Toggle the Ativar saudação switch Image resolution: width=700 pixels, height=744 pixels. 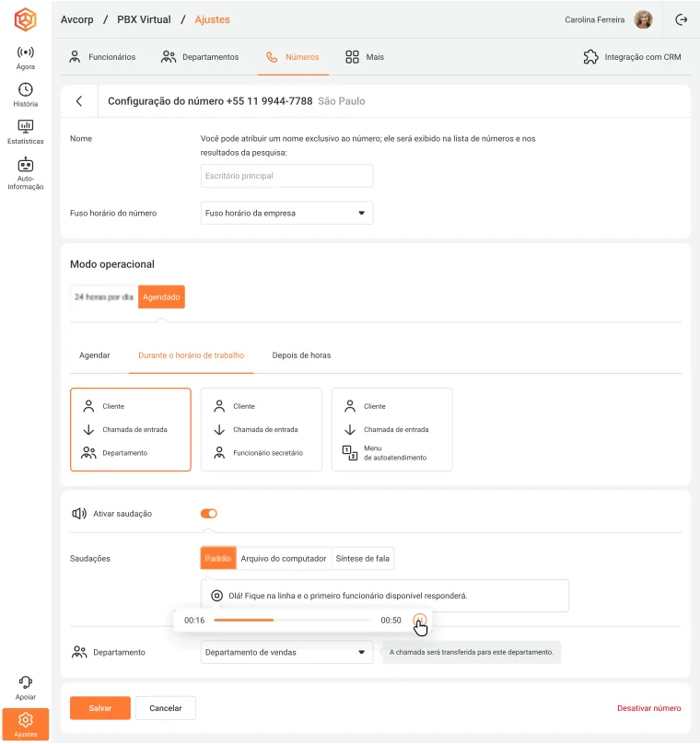(x=209, y=514)
